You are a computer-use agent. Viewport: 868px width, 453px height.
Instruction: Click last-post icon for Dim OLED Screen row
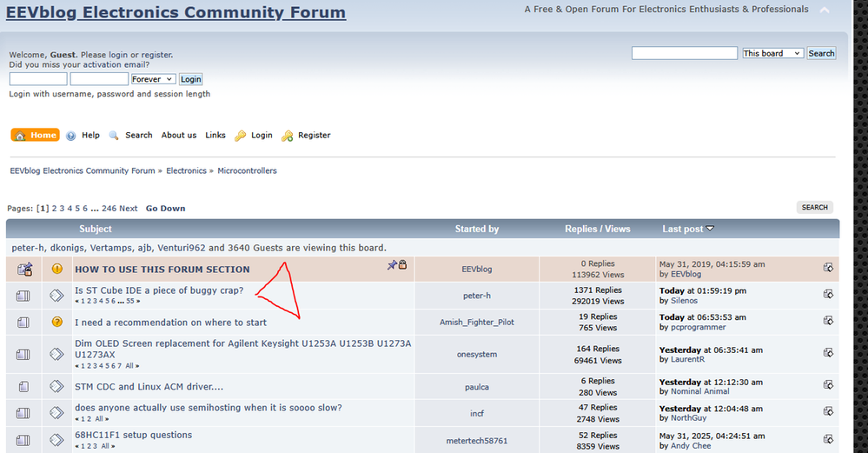(x=828, y=353)
